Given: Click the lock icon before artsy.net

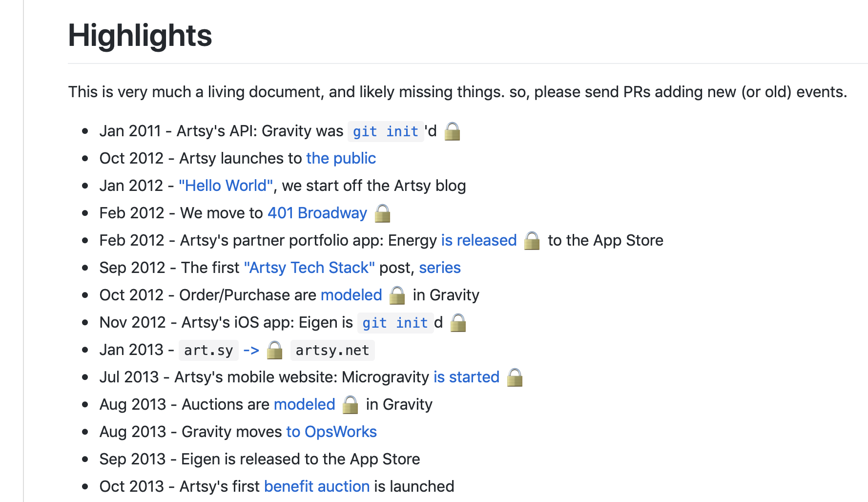Looking at the screenshot, I should [x=275, y=350].
